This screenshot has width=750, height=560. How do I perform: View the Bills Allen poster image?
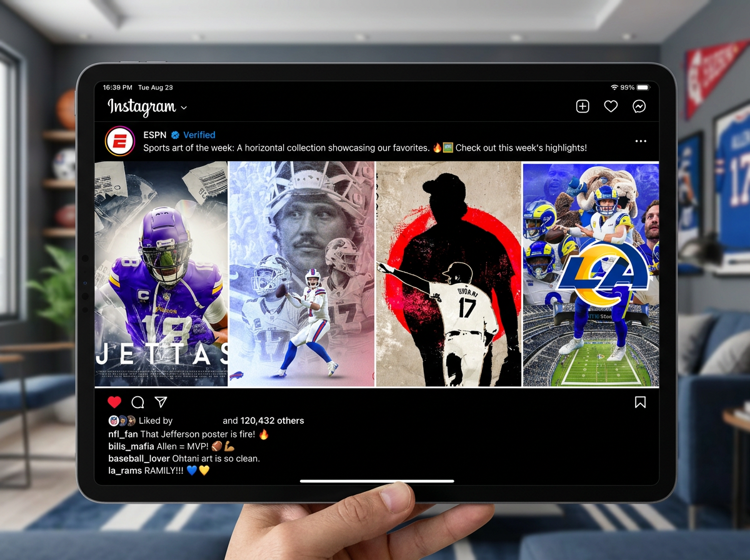(x=302, y=274)
